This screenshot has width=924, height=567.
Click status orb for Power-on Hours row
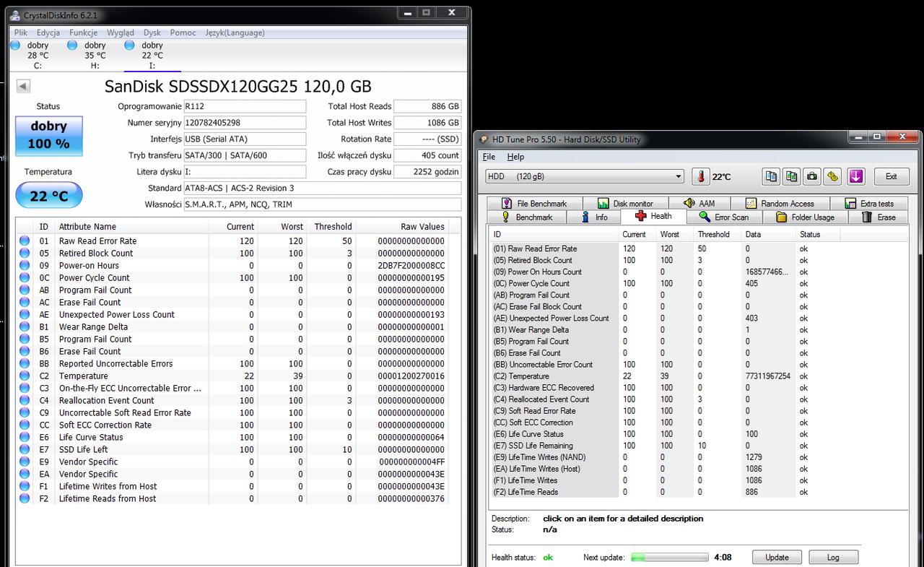[25, 266]
